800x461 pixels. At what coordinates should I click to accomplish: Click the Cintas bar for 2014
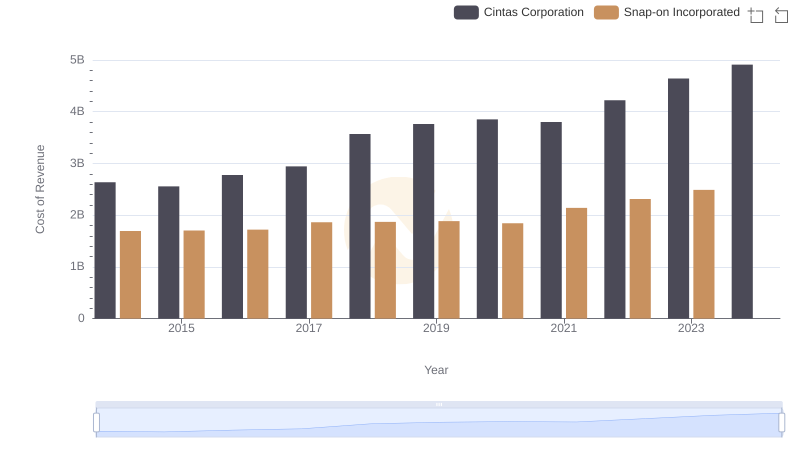105,250
